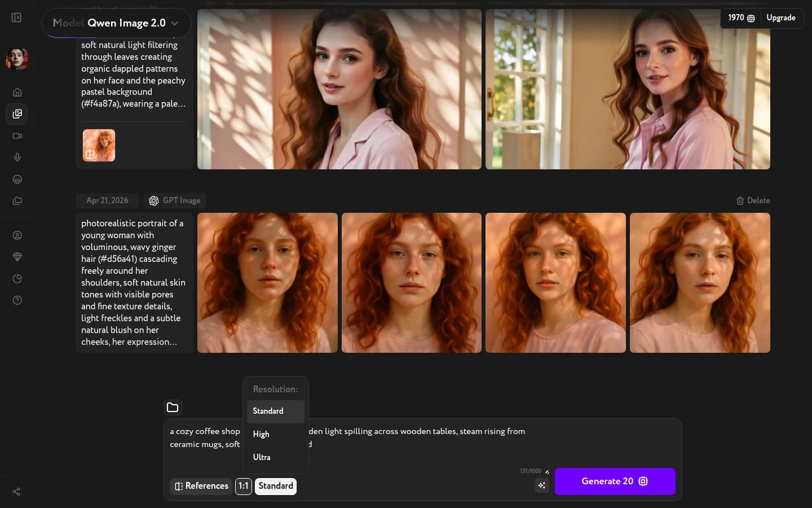The width and height of the screenshot is (812, 508).
Task: Select the video generation tool in sidebar
Action: 17,135
